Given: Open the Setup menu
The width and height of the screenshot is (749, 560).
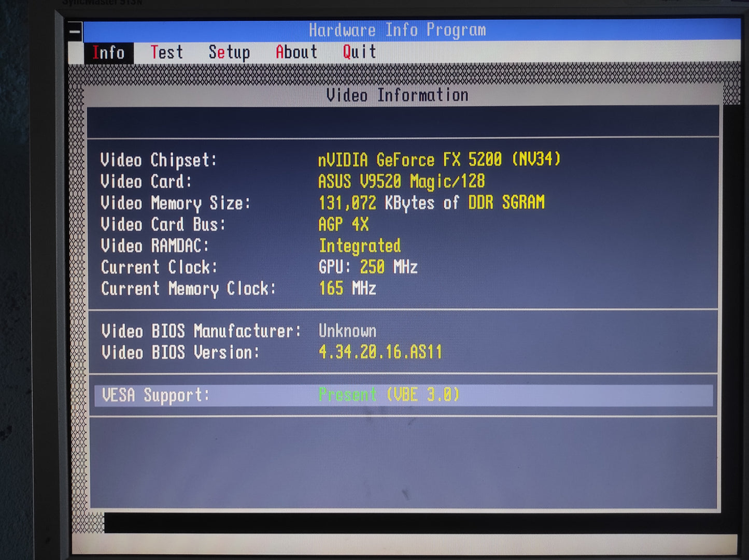Looking at the screenshot, I should click(229, 53).
